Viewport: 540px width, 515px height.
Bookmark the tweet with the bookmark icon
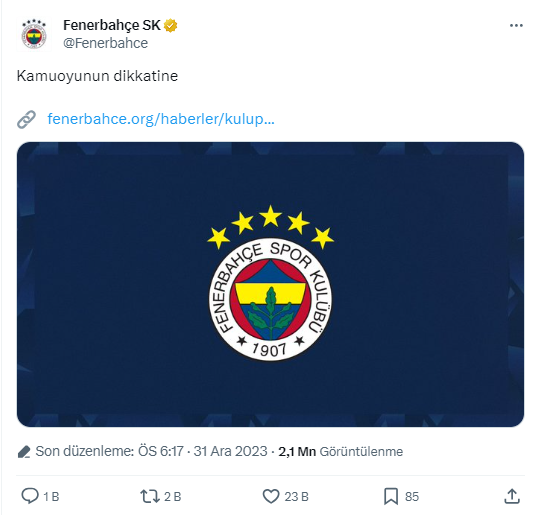391,496
